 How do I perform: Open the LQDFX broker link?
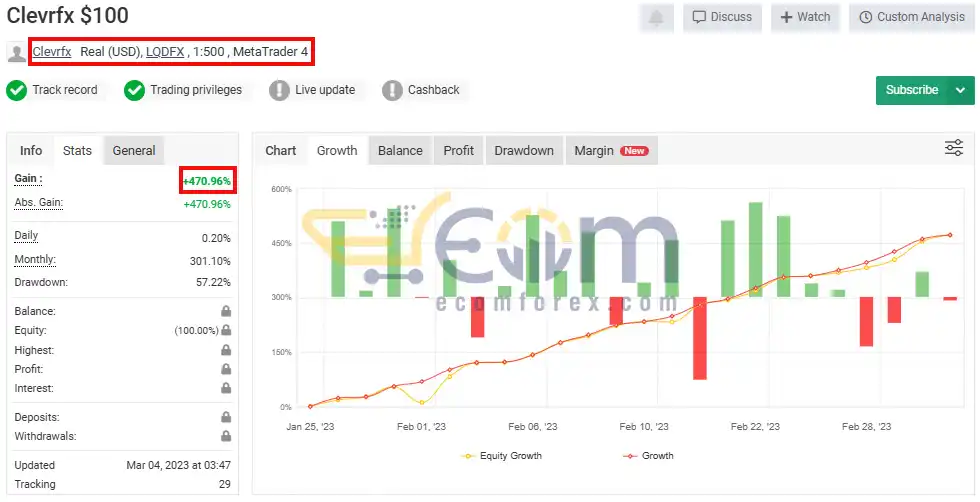[165, 52]
